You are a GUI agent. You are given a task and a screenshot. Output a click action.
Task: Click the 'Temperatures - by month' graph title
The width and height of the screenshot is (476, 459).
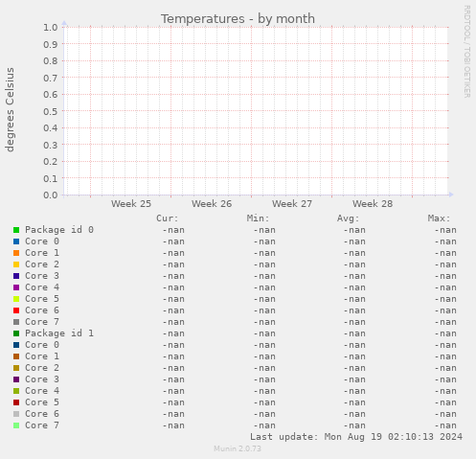click(238, 19)
